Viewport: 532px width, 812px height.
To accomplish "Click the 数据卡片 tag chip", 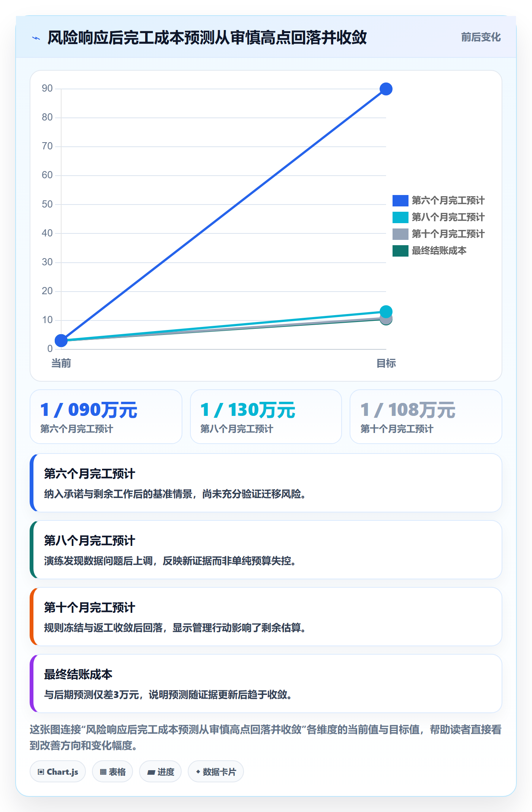I will [216, 772].
